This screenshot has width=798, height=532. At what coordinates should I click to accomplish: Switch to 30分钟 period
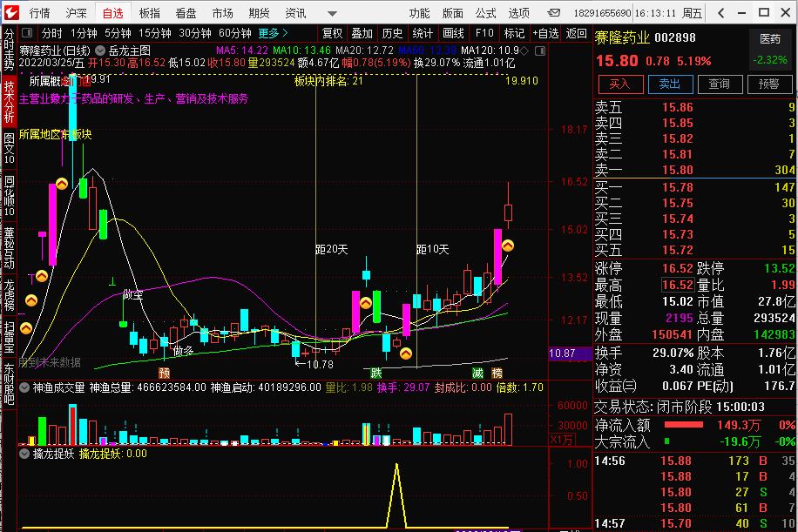(195, 34)
